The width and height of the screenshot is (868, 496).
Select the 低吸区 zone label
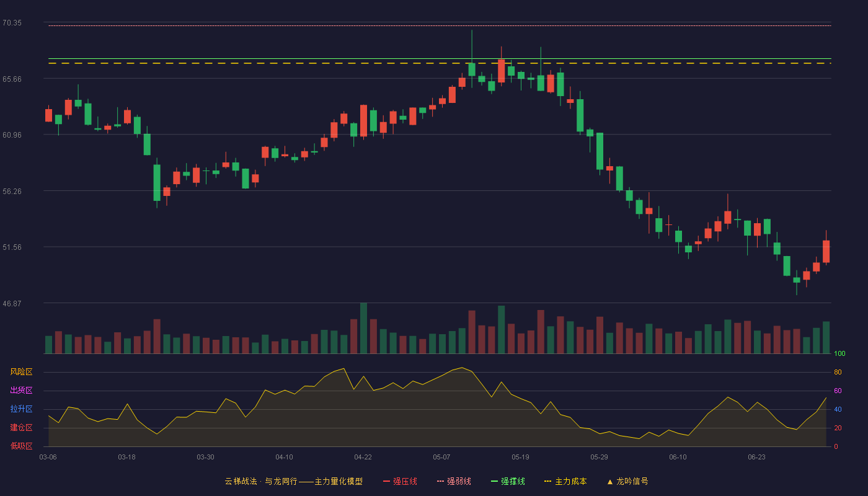tap(21, 446)
